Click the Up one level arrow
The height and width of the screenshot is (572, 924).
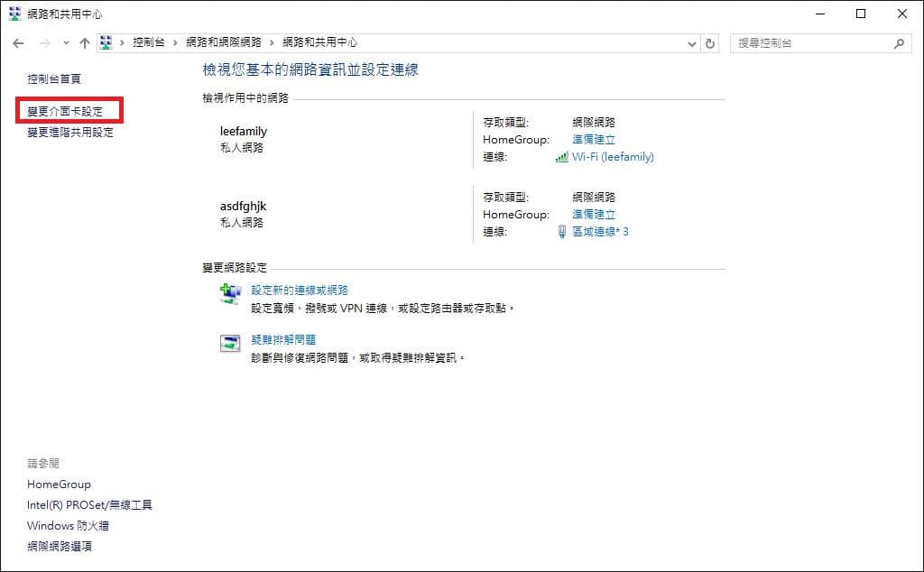(x=84, y=43)
